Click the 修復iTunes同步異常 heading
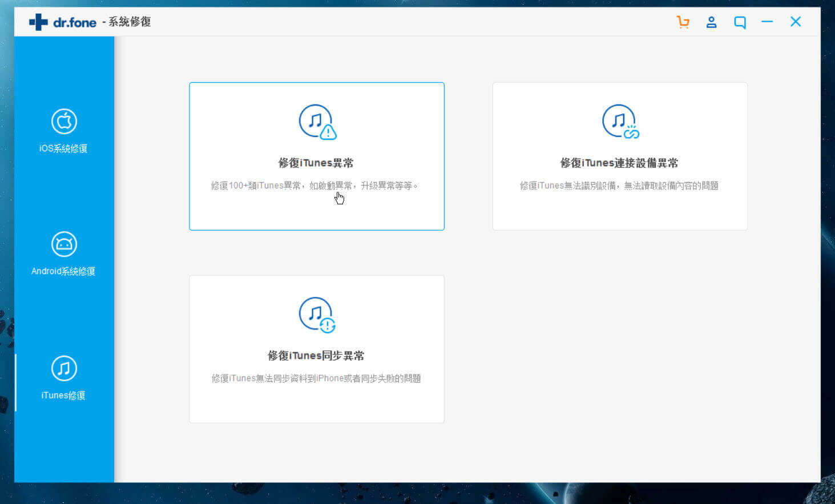835x504 pixels. 316,356
